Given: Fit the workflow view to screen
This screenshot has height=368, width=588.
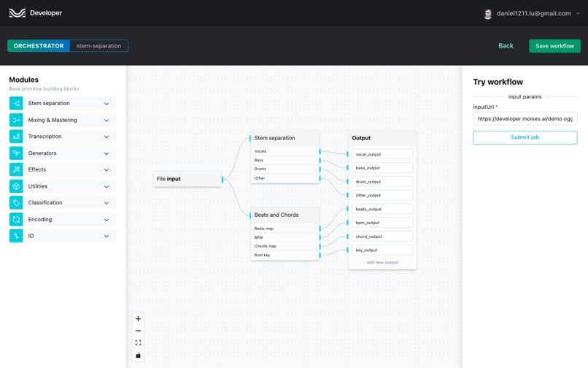Looking at the screenshot, I should 138,343.
